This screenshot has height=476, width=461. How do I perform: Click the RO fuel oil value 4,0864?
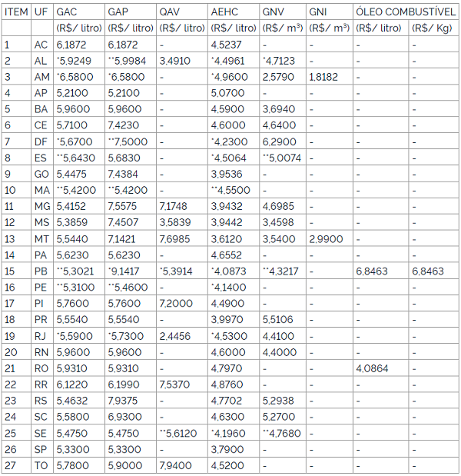point(373,368)
